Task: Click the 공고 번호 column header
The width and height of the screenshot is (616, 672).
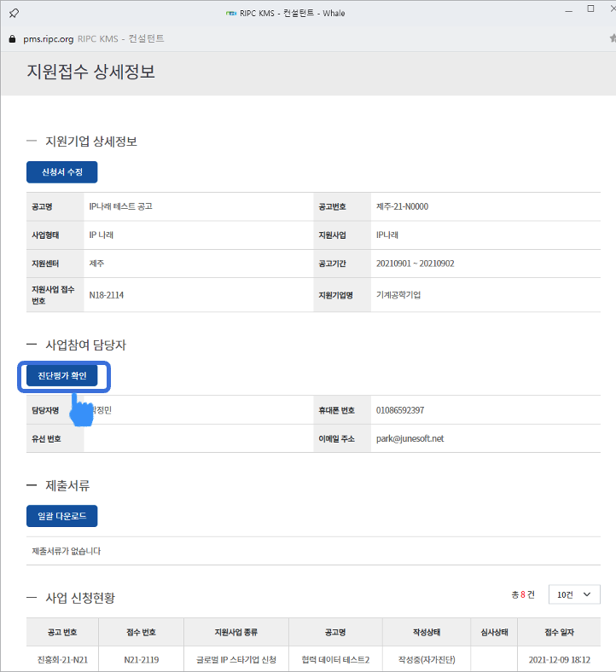Action: 63,632
